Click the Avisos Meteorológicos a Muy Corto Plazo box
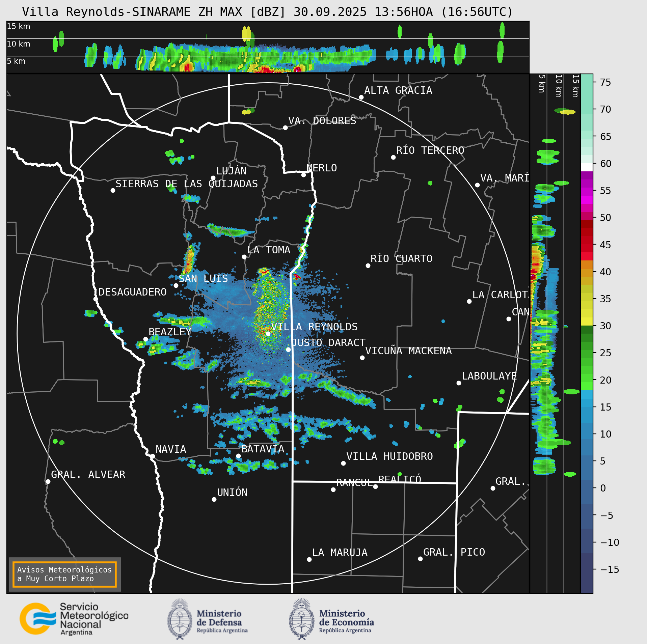The width and height of the screenshot is (647, 644). pyautogui.click(x=64, y=574)
